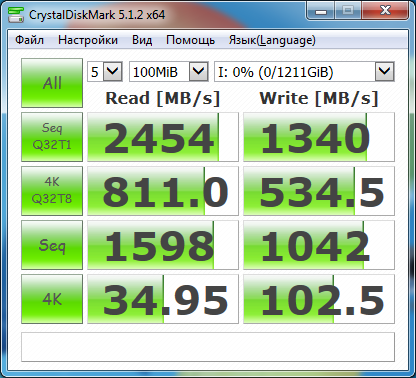Click the 4K read result 34.95
The width and height of the screenshot is (416, 378).
coord(163,299)
